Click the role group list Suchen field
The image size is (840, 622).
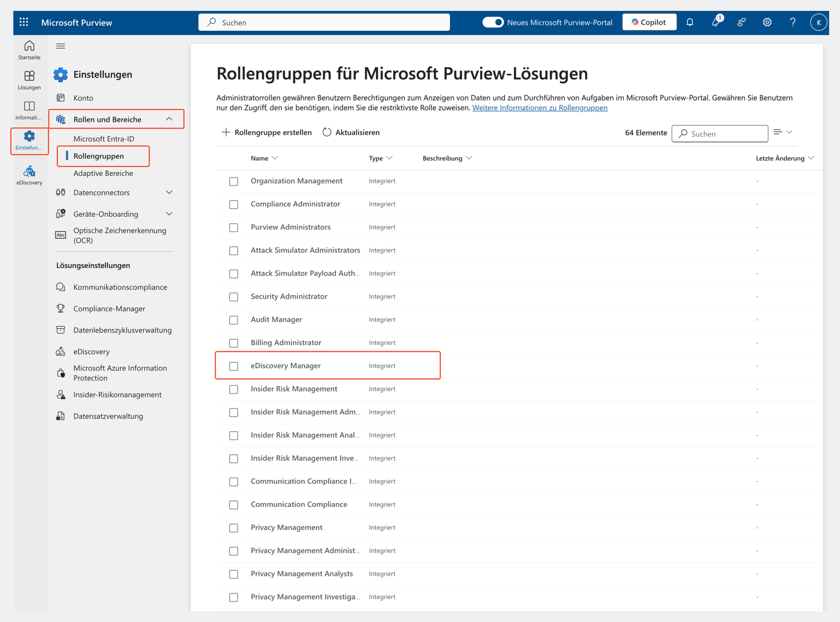[720, 133]
